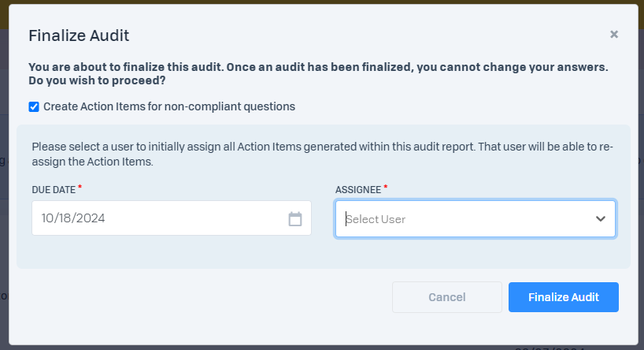The width and height of the screenshot is (644, 350).
Task: Click into the Due Date input field
Action: 157,218
